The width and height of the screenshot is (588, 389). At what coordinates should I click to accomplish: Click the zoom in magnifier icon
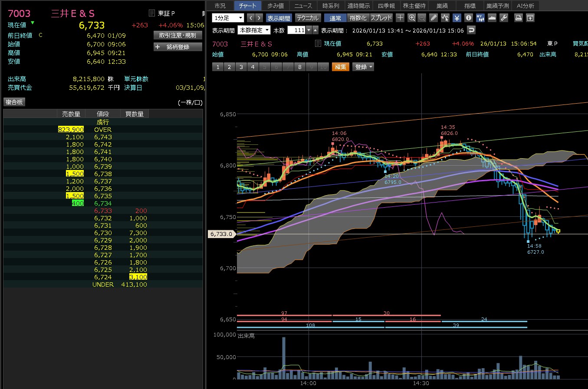(412, 18)
